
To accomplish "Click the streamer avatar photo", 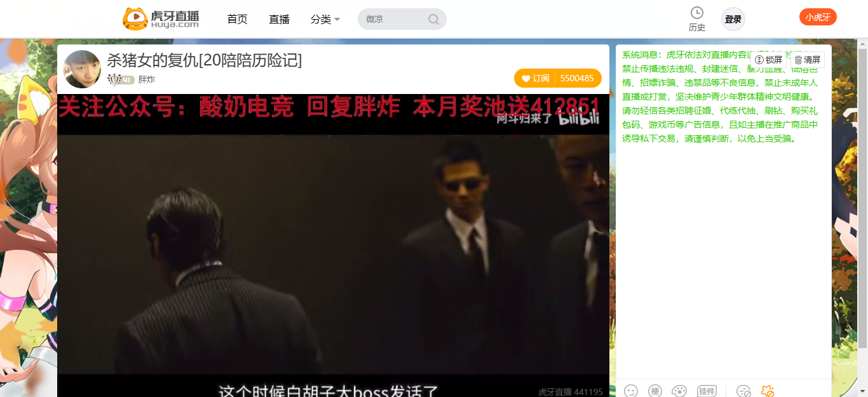I will pos(82,69).
